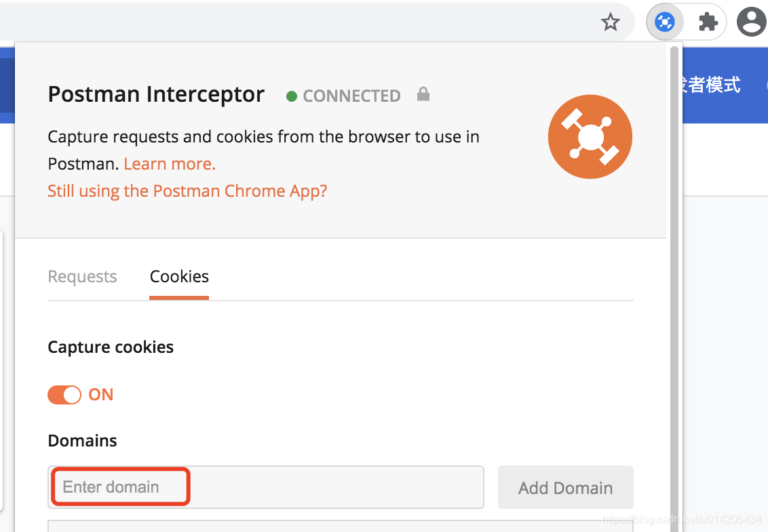
Task: Click the Postman Interceptor extension icon in toolbar
Action: [664, 22]
